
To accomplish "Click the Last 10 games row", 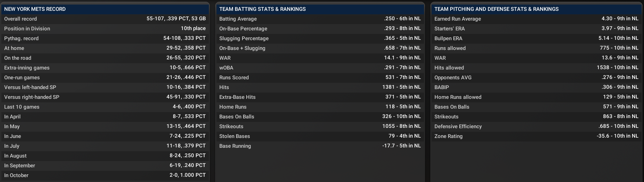I will [105, 107].
